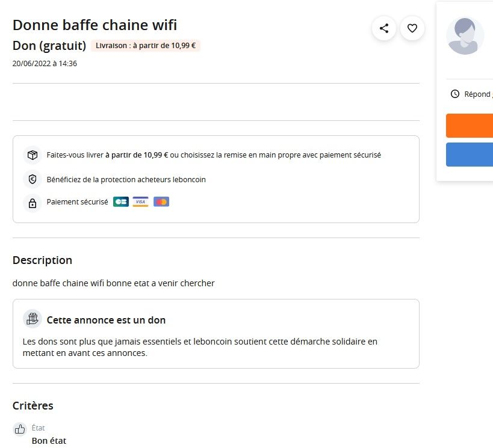This screenshot has height=448, width=493.
Task: Click the buyer protection shield icon
Action: pyautogui.click(x=33, y=179)
